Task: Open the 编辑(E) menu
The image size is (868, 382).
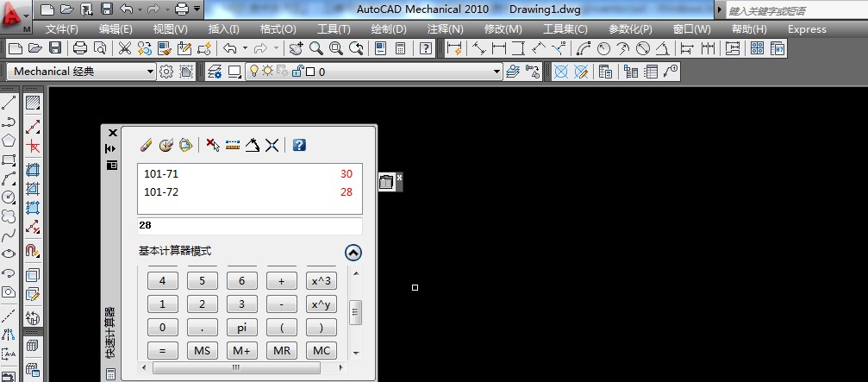Action: (x=116, y=29)
